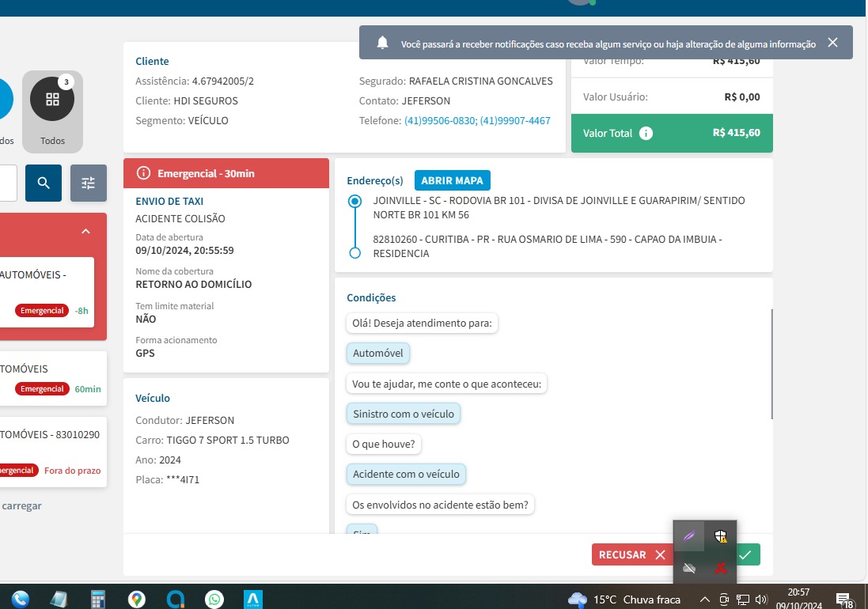Open the taskbar clock showing 20:57
This screenshot has width=868, height=609.
tap(799, 599)
